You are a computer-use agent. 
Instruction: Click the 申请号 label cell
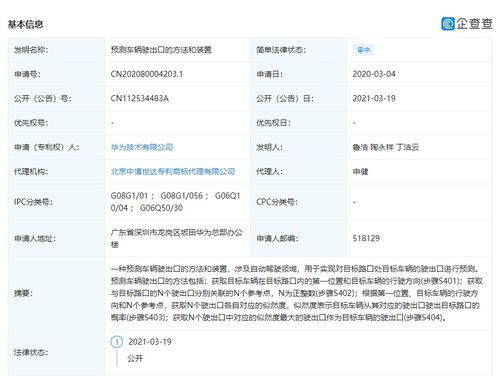pyautogui.click(x=56, y=74)
